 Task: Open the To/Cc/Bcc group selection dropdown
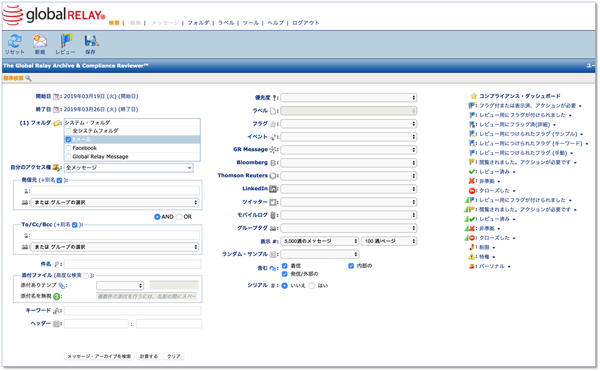(x=115, y=247)
